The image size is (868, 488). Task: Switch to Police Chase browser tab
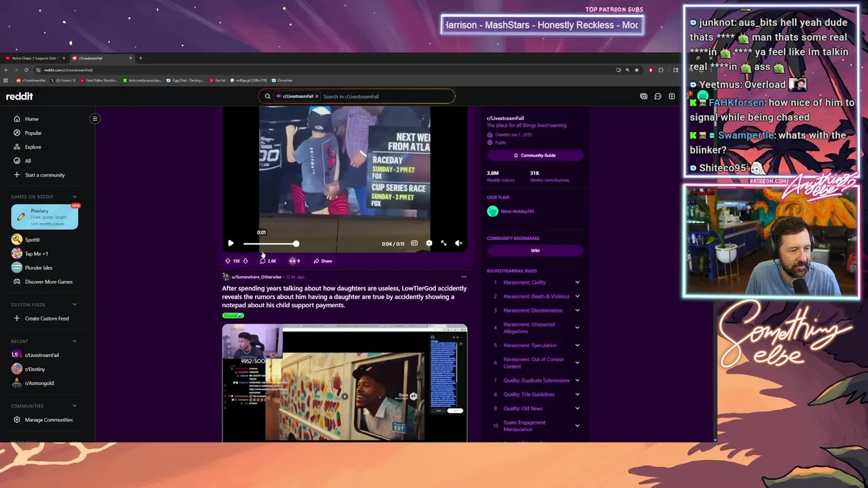[x=34, y=58]
